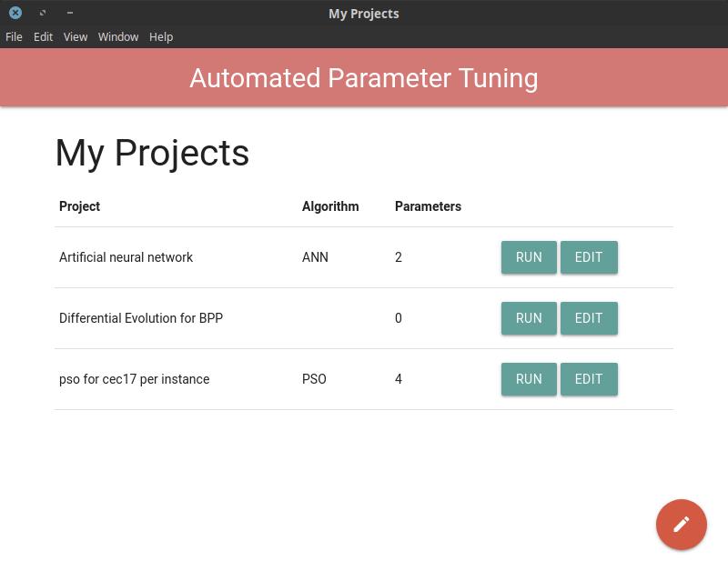Click the Algorithm column header

[x=330, y=206]
